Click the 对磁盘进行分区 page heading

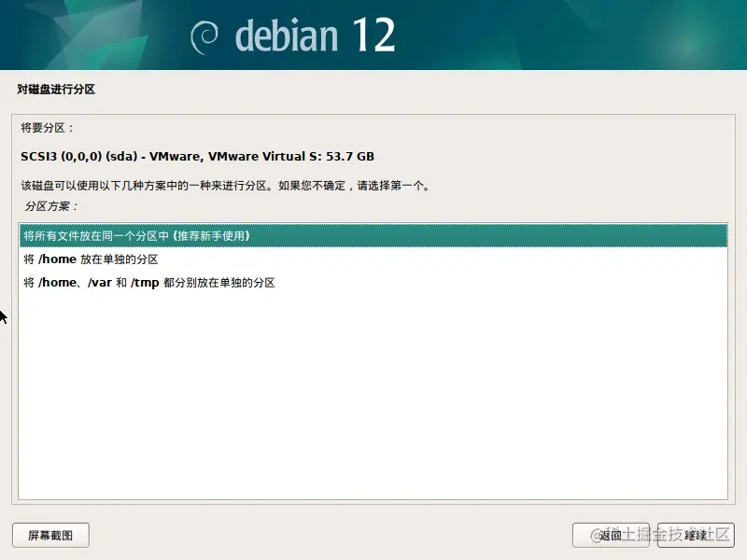click(x=56, y=89)
